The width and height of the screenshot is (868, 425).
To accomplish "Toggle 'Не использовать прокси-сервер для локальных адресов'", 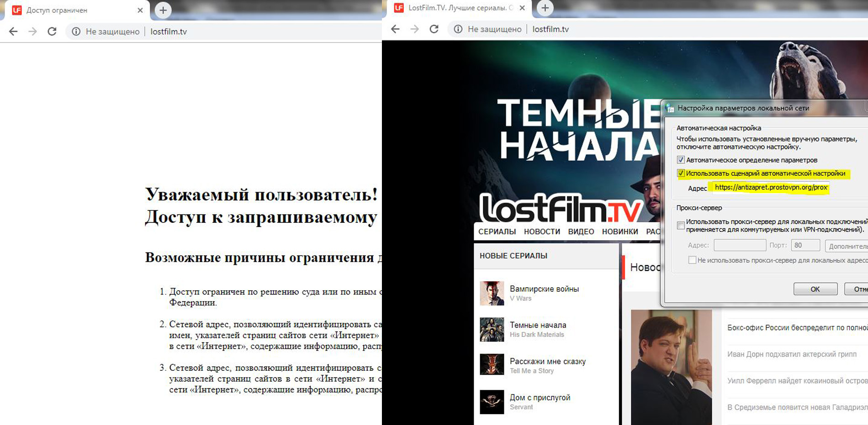I will pos(693,260).
